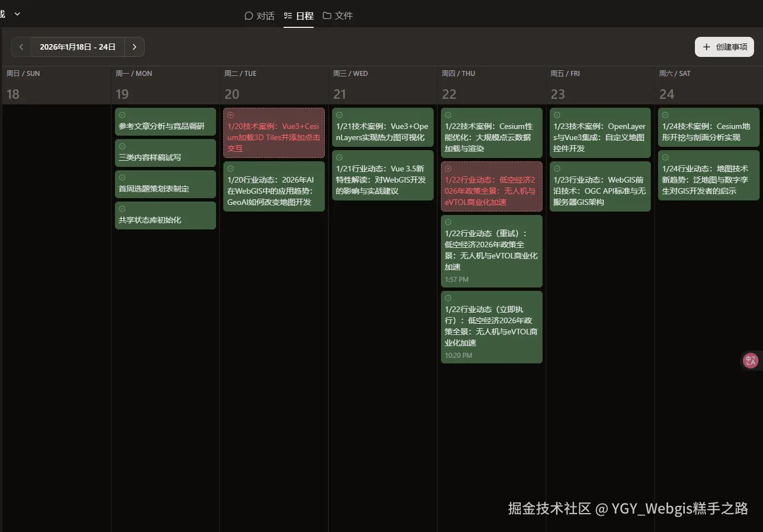Open 1/22行业动态（立即执行）event at 10:20 PM

pyautogui.click(x=492, y=327)
